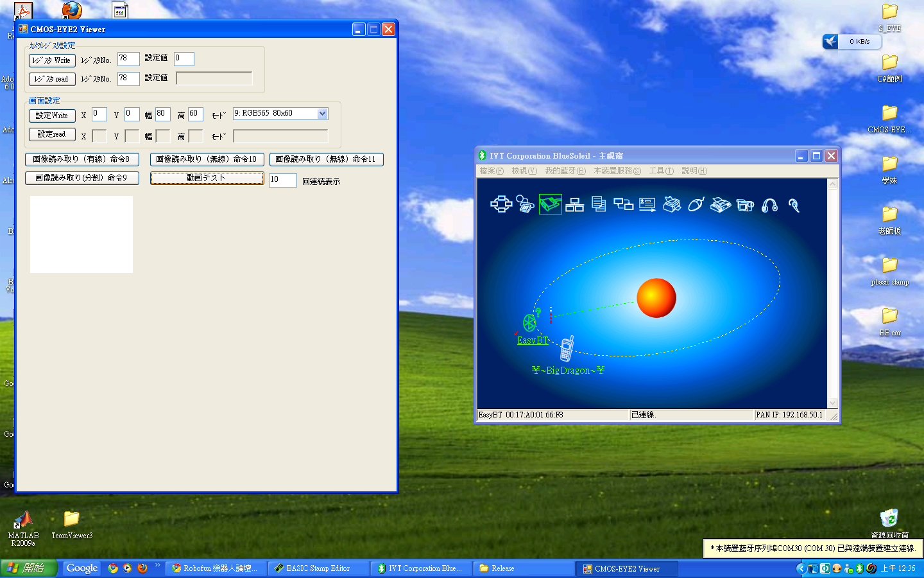Switch to Robofun 機器人論壇 taskbar window
Image resolution: width=924 pixels, height=578 pixels.
[216, 568]
